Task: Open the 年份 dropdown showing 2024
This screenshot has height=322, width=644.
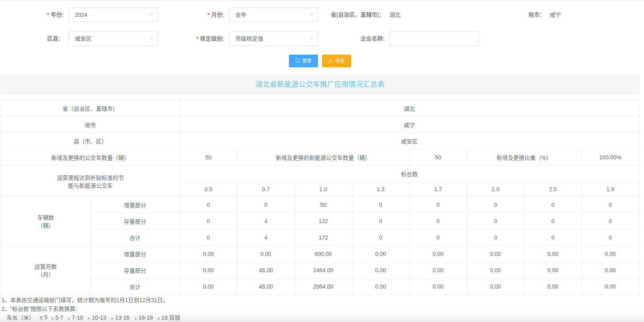Action: click(113, 15)
